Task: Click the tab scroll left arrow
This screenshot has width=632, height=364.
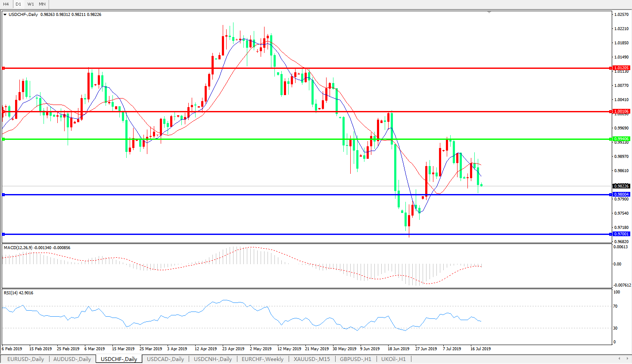Action: coord(620,358)
